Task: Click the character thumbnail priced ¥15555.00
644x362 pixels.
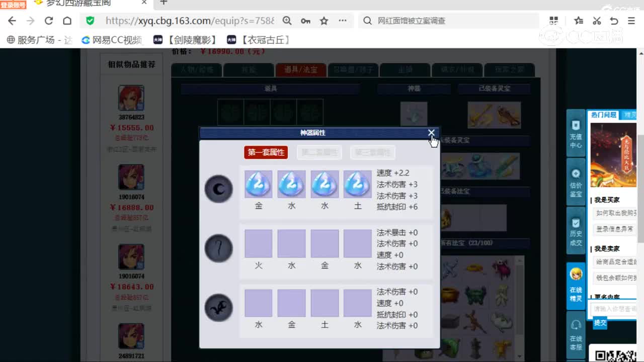Action: (130, 99)
